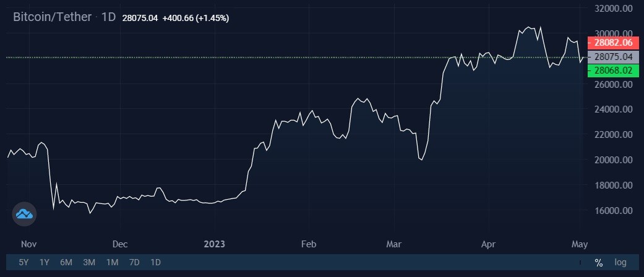
Task: Click the +400.66 (+1.45%) change value
Action: (x=196, y=19)
